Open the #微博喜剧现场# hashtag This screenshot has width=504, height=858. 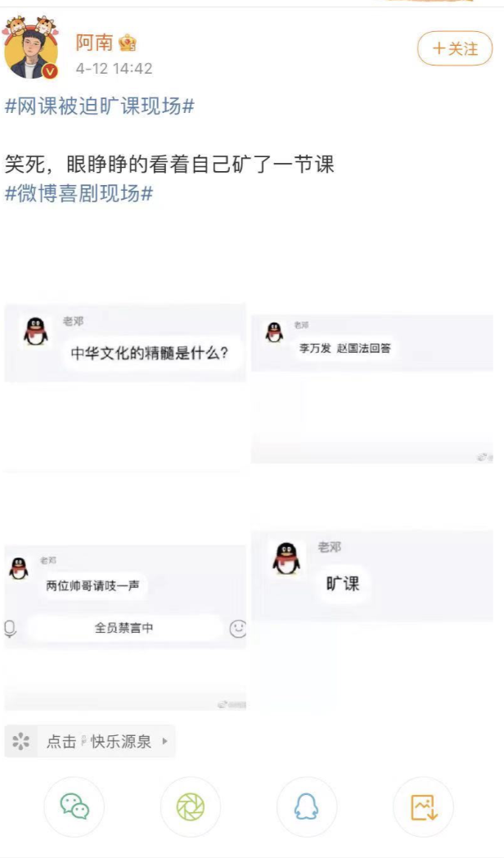pyautogui.click(x=79, y=194)
